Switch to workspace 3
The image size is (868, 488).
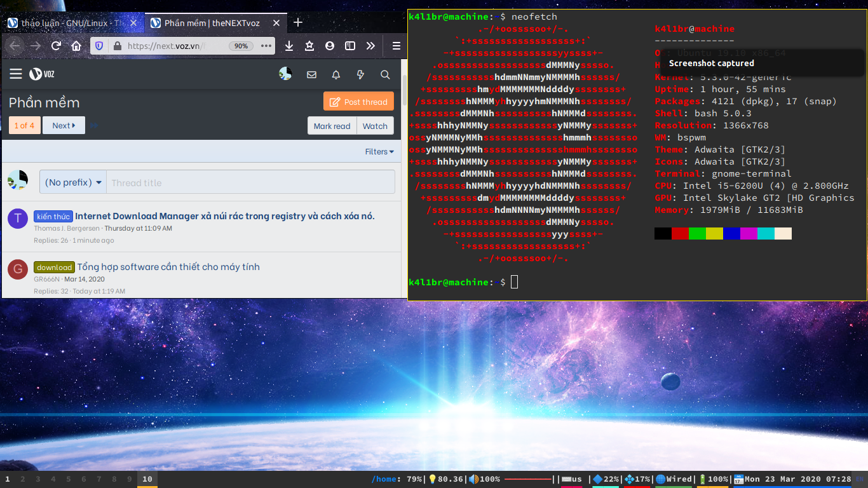(38, 479)
